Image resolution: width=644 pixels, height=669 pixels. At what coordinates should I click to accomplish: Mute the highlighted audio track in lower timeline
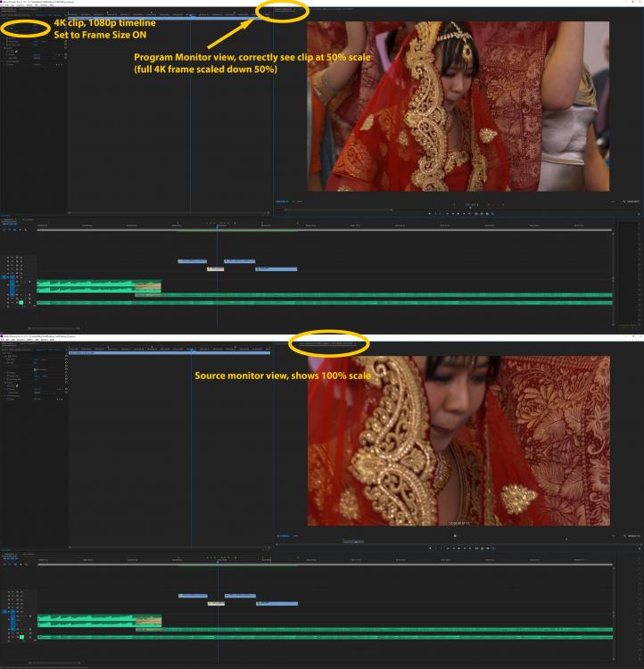[20, 637]
